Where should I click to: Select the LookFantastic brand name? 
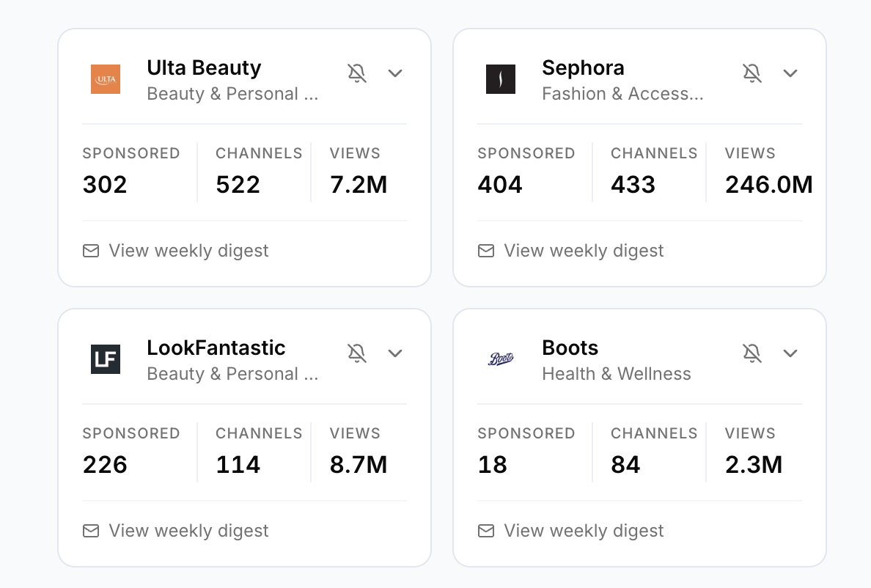click(216, 348)
